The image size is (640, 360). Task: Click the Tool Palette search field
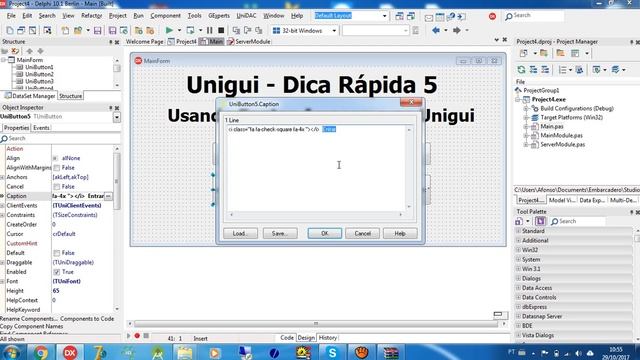[578, 221]
